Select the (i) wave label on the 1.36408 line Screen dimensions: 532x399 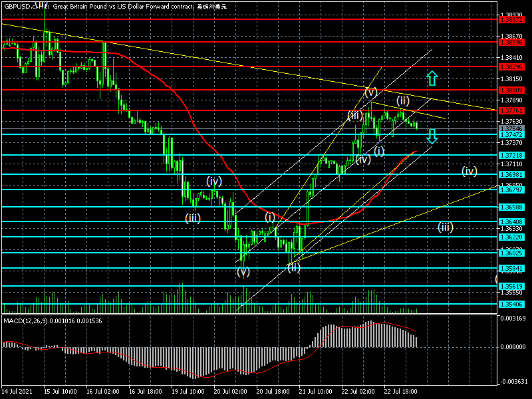coord(270,217)
